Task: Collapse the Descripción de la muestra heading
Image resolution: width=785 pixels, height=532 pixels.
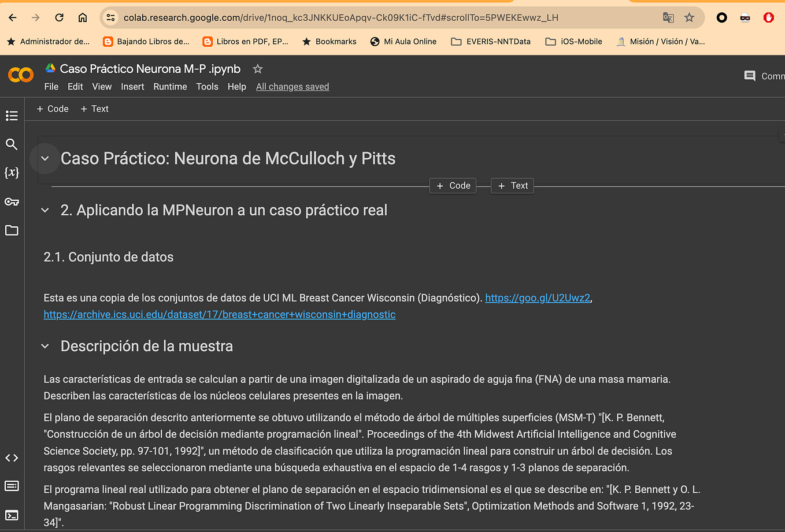Action: click(45, 346)
